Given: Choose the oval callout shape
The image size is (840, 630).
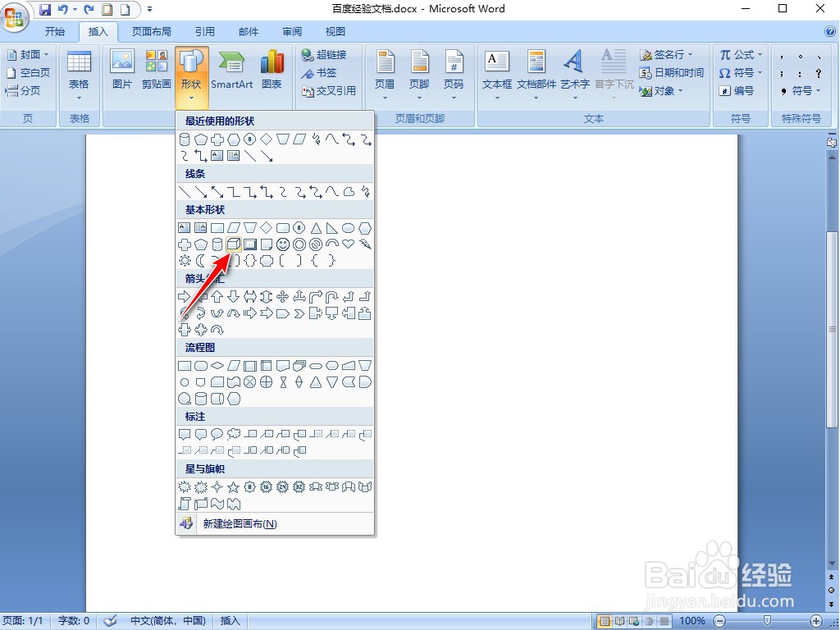Looking at the screenshot, I should click(x=217, y=434).
